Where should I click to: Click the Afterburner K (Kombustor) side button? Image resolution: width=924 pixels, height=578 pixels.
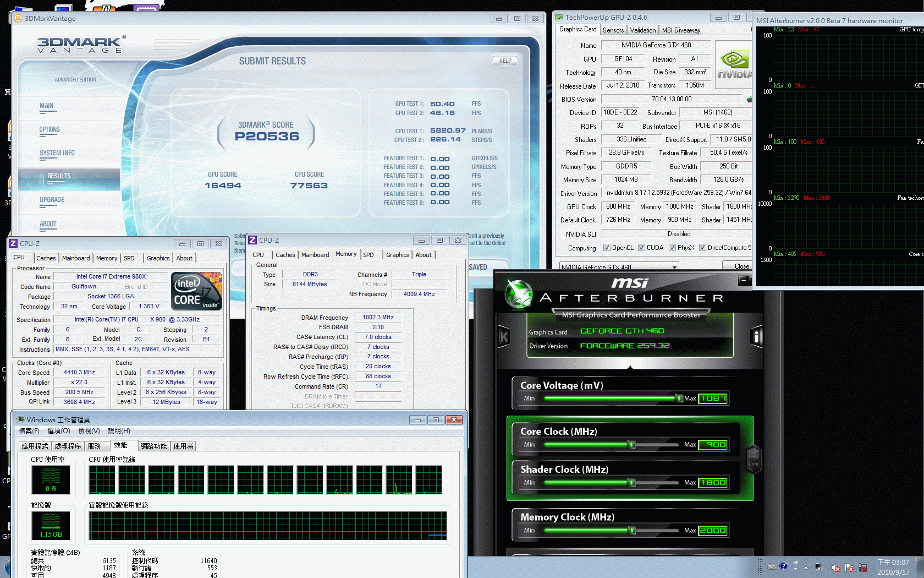(x=504, y=337)
